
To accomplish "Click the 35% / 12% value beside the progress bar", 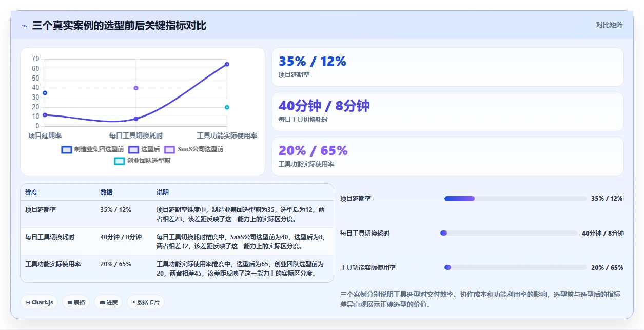I will point(607,199).
